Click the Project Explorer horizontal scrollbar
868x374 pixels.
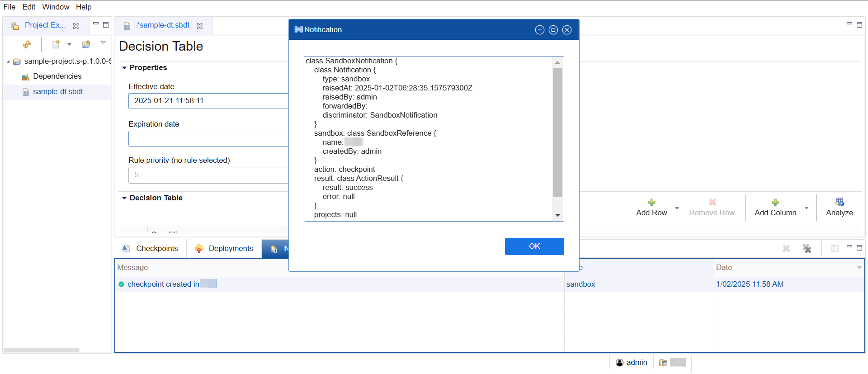coord(42,350)
